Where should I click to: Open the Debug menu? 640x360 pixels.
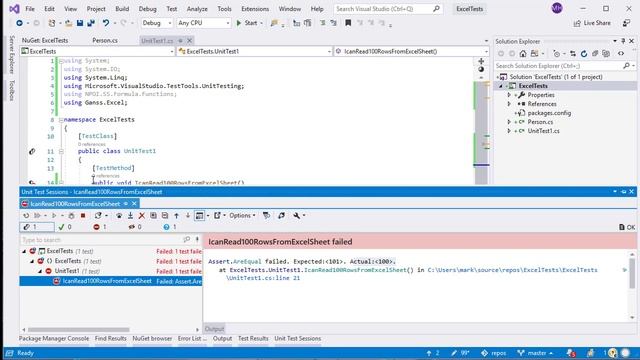[147, 9]
